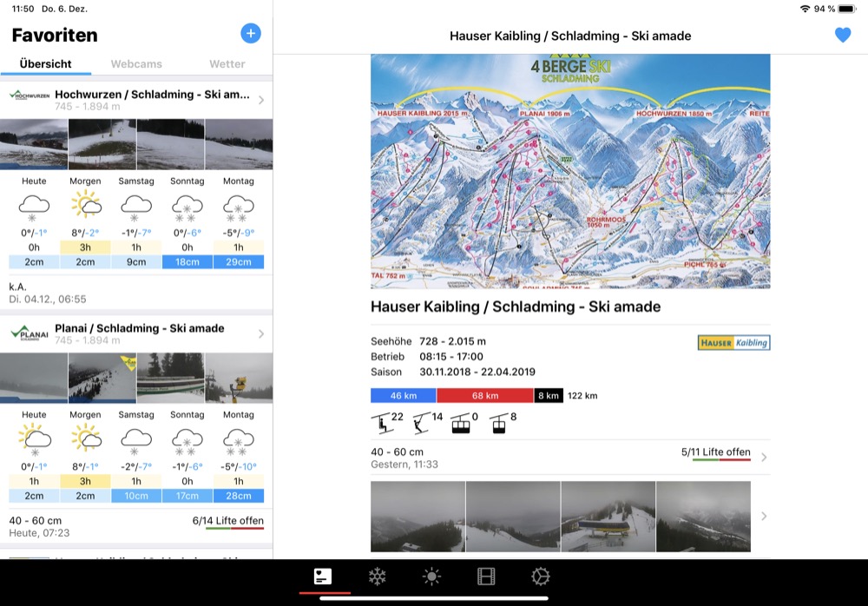This screenshot has width=868, height=606.
Task: Open the settings gear in bottom bar
Action: tap(541, 576)
